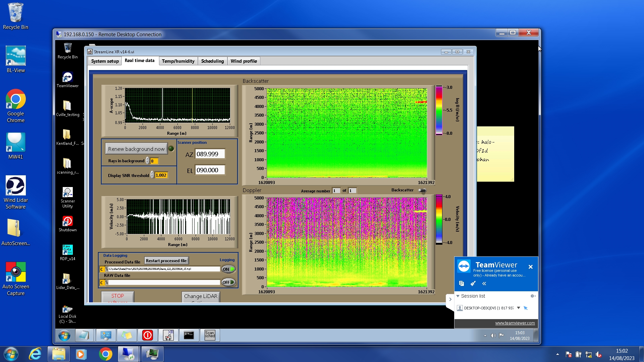Flip the Backscatter switch above Doppler plot
The image size is (644, 362).
point(422,190)
